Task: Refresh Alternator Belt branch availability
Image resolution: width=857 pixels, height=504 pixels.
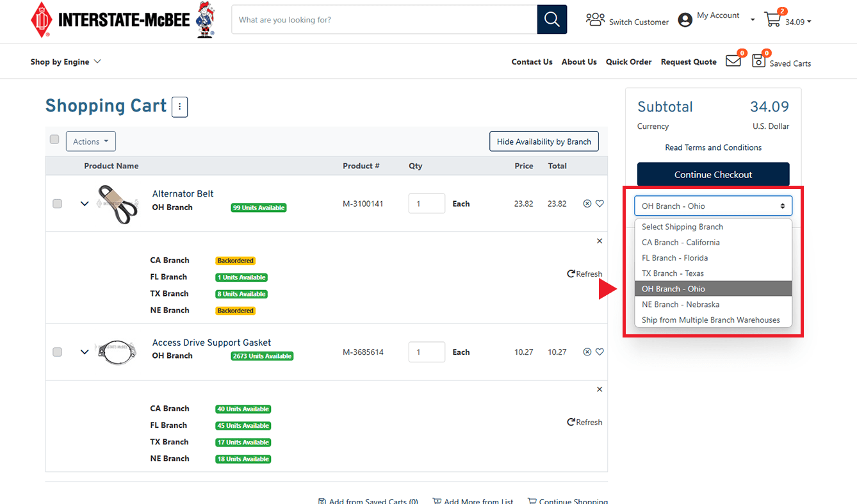Action: [x=584, y=274]
